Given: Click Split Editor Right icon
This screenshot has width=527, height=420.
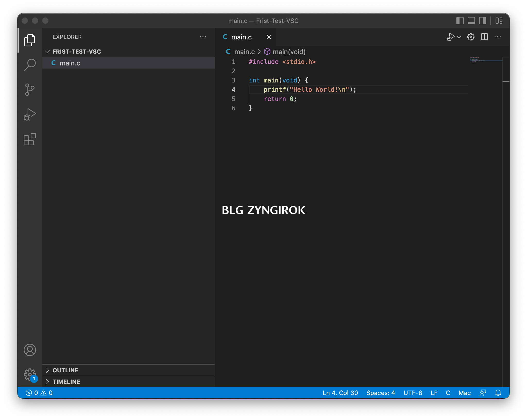Looking at the screenshot, I should 484,37.
